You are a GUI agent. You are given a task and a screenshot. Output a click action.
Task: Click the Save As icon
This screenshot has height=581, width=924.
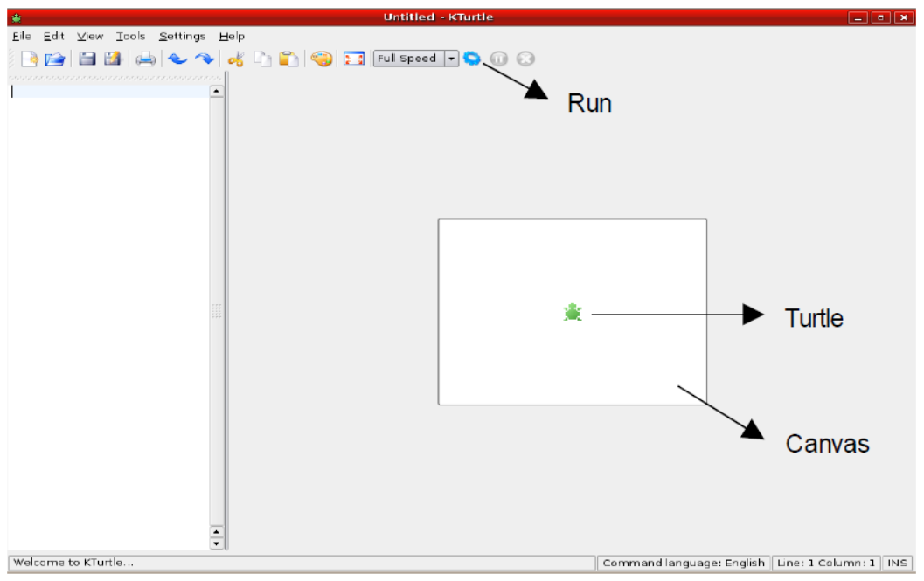pyautogui.click(x=113, y=59)
